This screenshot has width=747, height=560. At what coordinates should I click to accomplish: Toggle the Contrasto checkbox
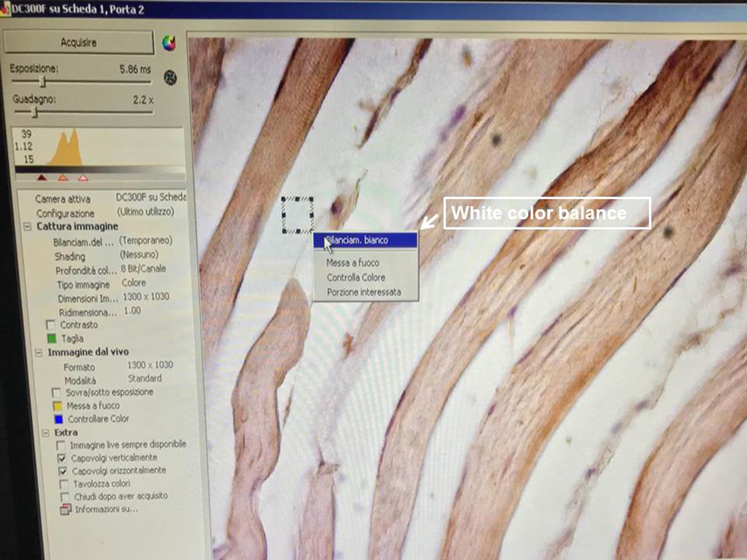pyautogui.click(x=51, y=325)
